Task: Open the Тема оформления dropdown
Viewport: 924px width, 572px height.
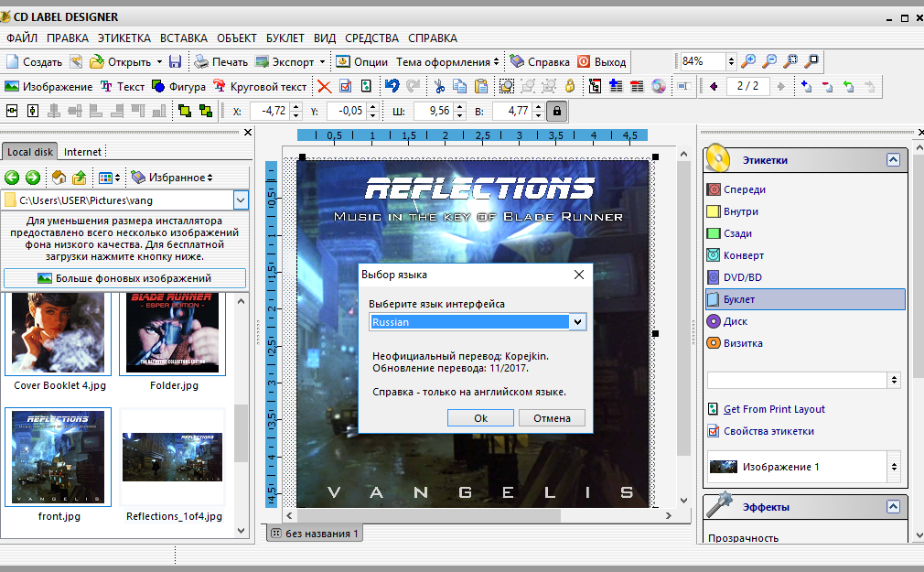Action: [x=448, y=62]
